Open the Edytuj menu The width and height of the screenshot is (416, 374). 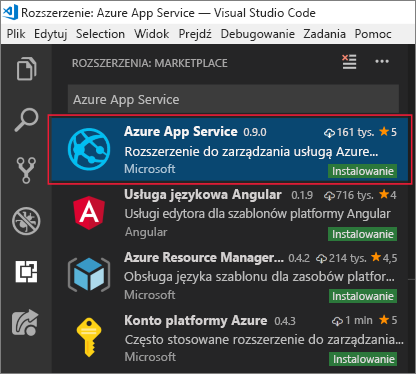[x=51, y=34]
